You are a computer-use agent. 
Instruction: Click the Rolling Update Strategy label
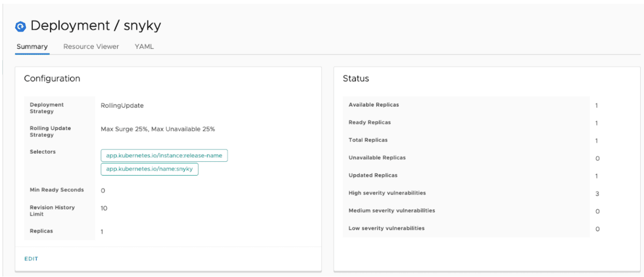50,132
